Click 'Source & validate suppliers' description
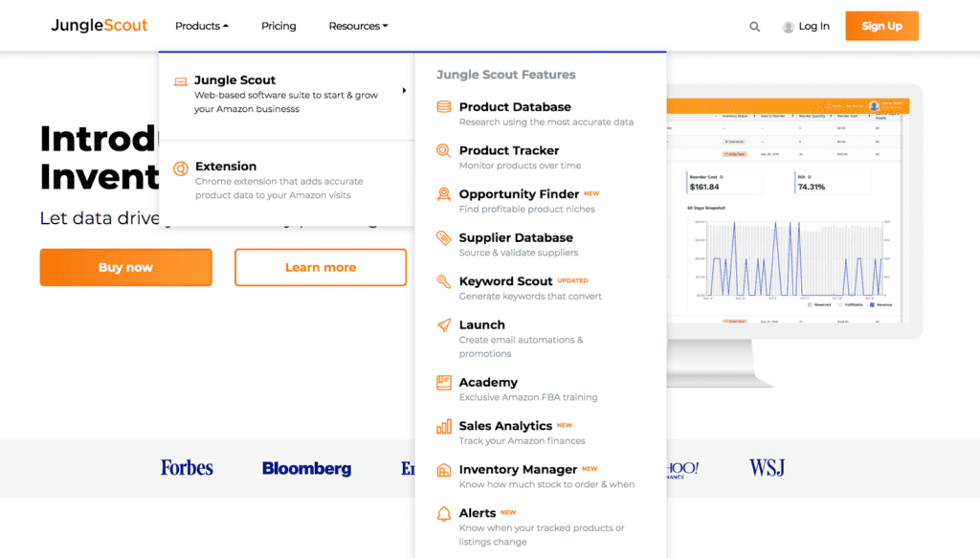Image resolution: width=980 pixels, height=558 pixels. click(519, 253)
